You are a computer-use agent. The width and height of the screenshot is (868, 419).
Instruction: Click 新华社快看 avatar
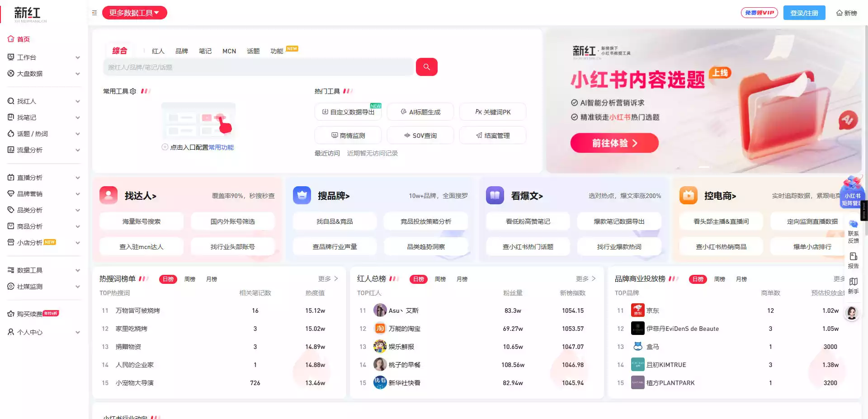(x=380, y=383)
